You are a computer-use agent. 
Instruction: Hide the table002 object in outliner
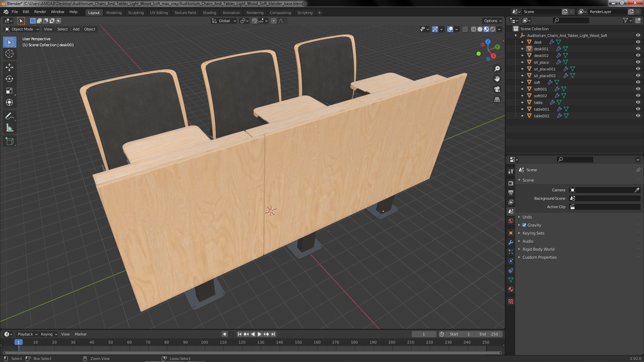638,116
